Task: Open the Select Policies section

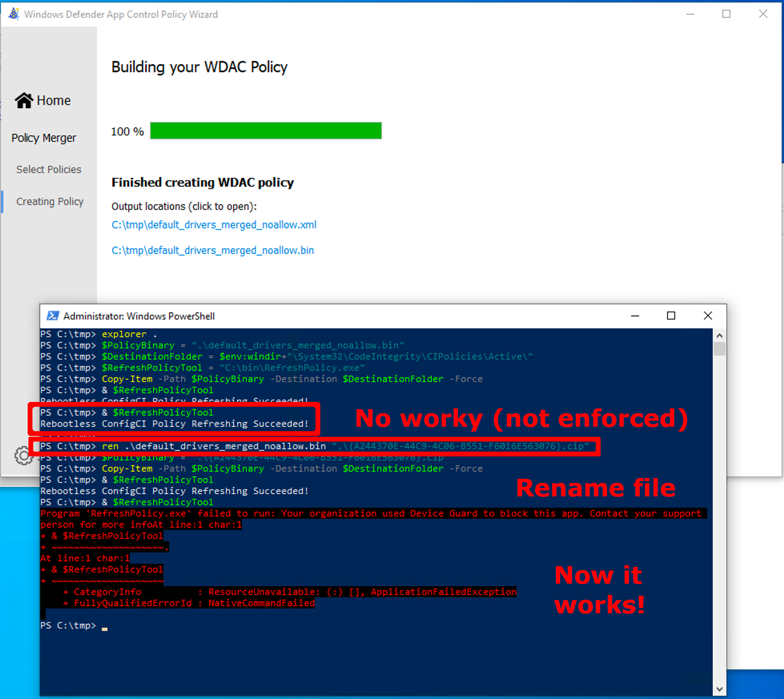Action: [x=48, y=169]
